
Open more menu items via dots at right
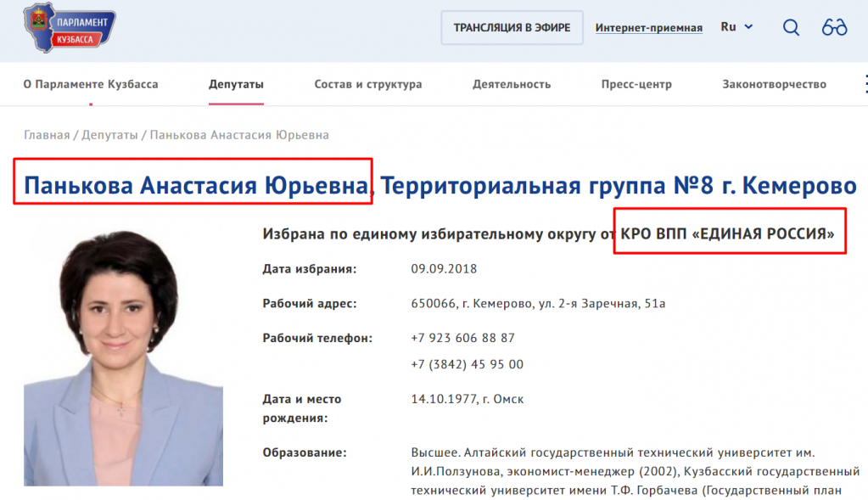click(865, 84)
